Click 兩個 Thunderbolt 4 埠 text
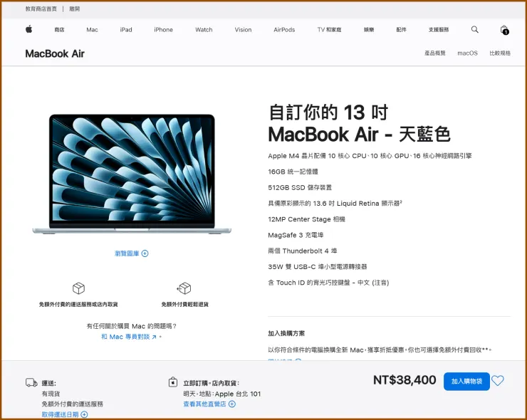This screenshot has width=527, height=420. 303,251
